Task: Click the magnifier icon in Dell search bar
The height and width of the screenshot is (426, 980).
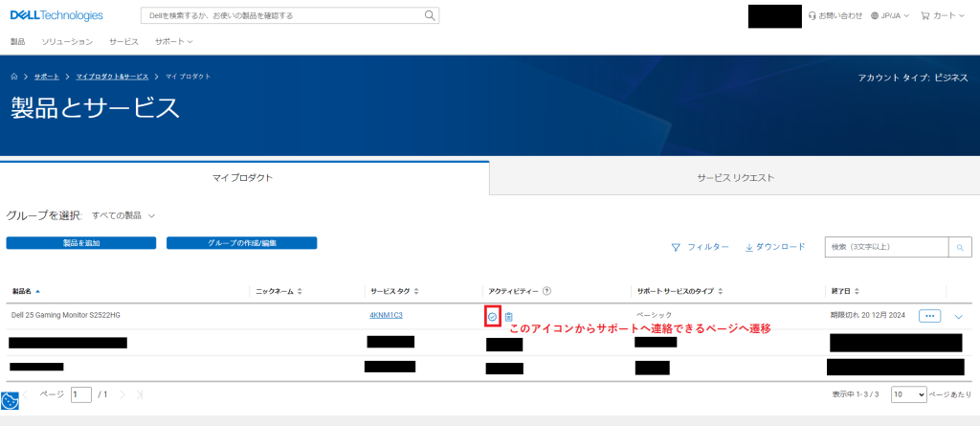Action: (x=431, y=15)
